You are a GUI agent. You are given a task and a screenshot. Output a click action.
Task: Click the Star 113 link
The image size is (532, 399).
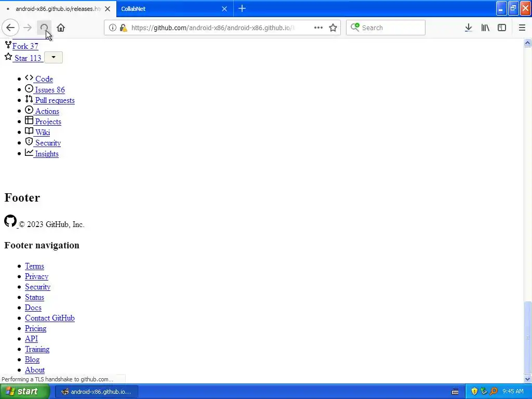click(28, 58)
